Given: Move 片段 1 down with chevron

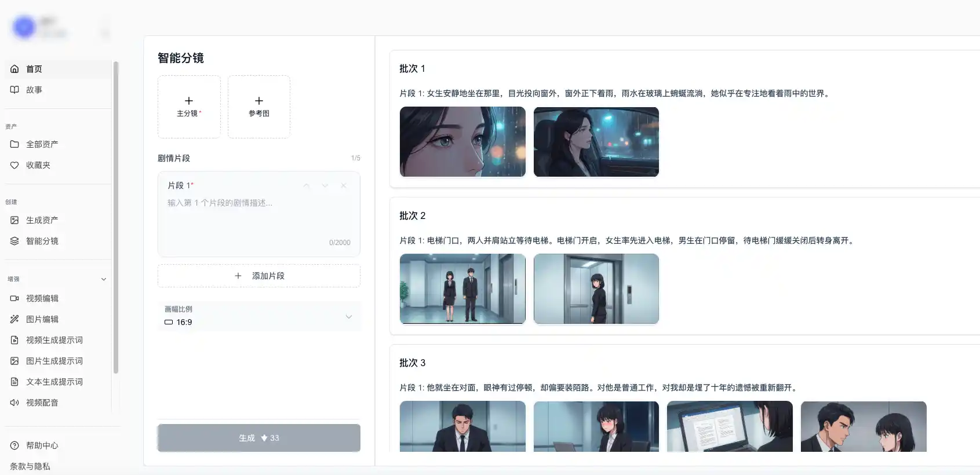Looking at the screenshot, I should tap(325, 186).
